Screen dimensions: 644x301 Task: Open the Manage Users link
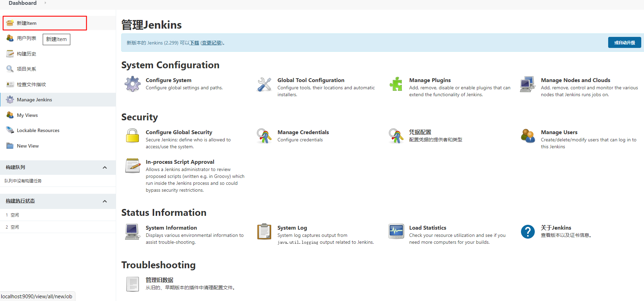click(x=559, y=132)
